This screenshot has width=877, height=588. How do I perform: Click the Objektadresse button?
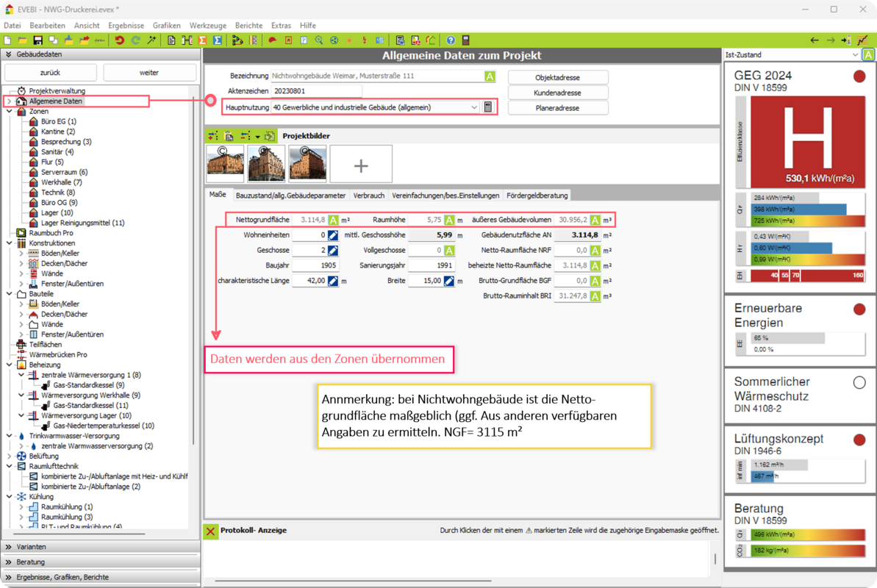[558, 77]
